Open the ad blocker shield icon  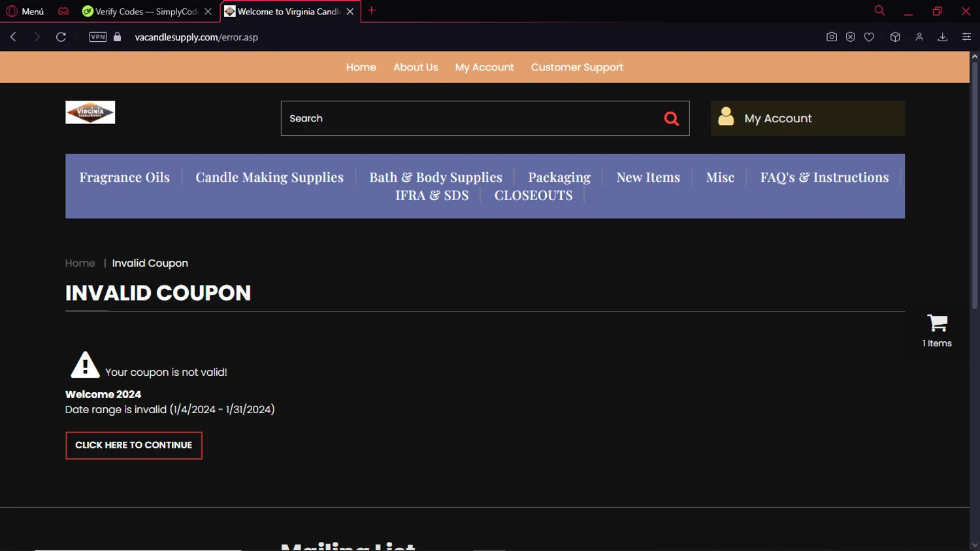(x=850, y=37)
